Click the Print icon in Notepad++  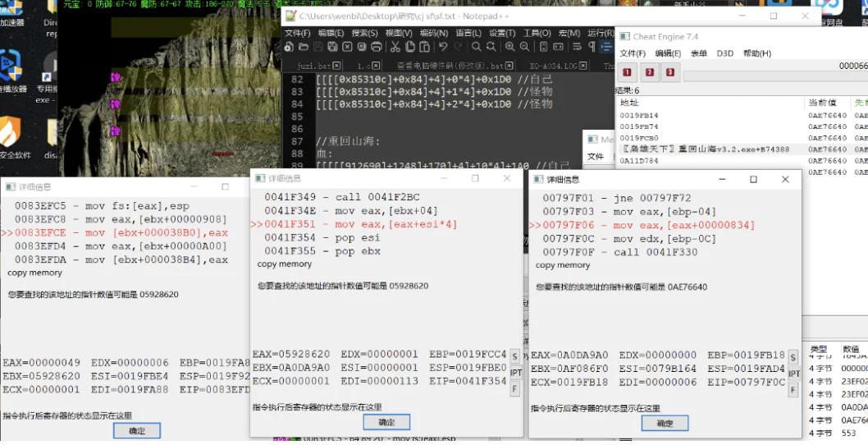pyautogui.click(x=377, y=47)
